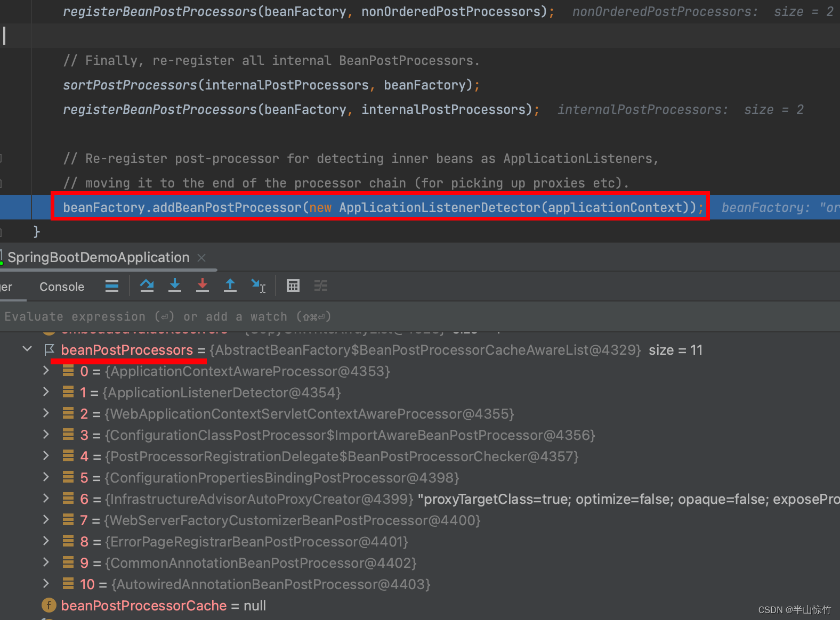Viewport: 840px width, 620px height.
Task: Click sortPostProcessors method call in editor
Action: pos(130,85)
